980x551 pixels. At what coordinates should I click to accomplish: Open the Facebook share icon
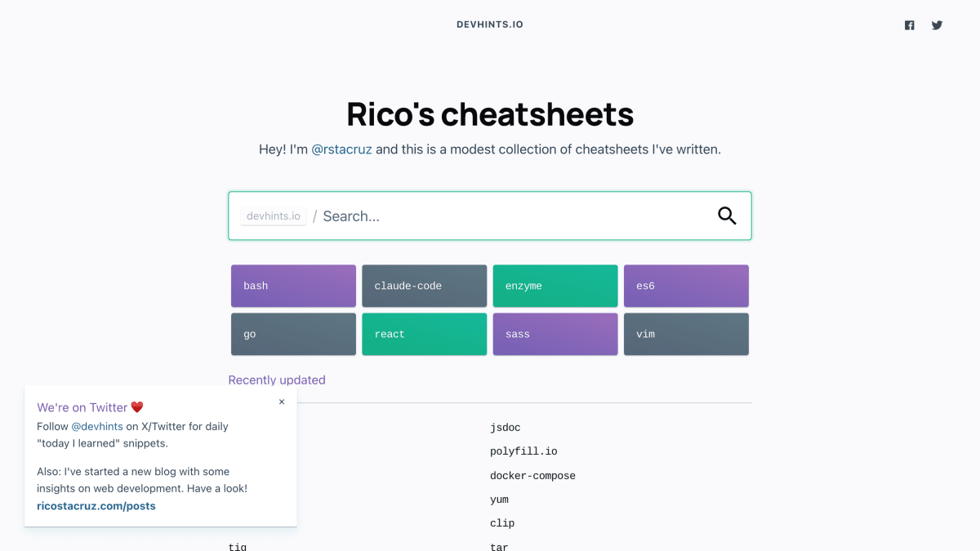click(x=910, y=25)
